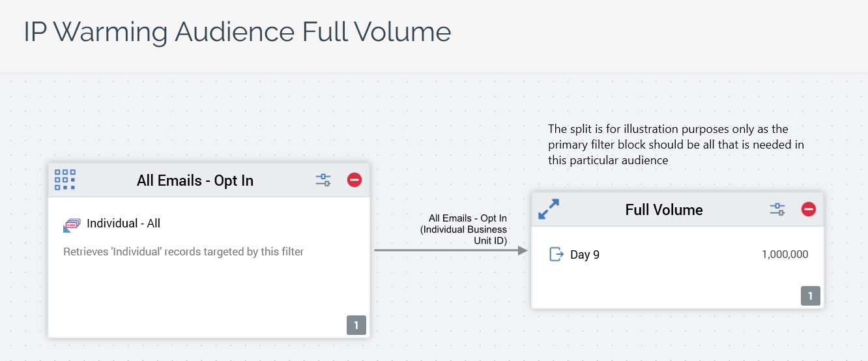Select the Individual - All filter entry
The height and width of the screenshot is (361, 868).
click(123, 224)
